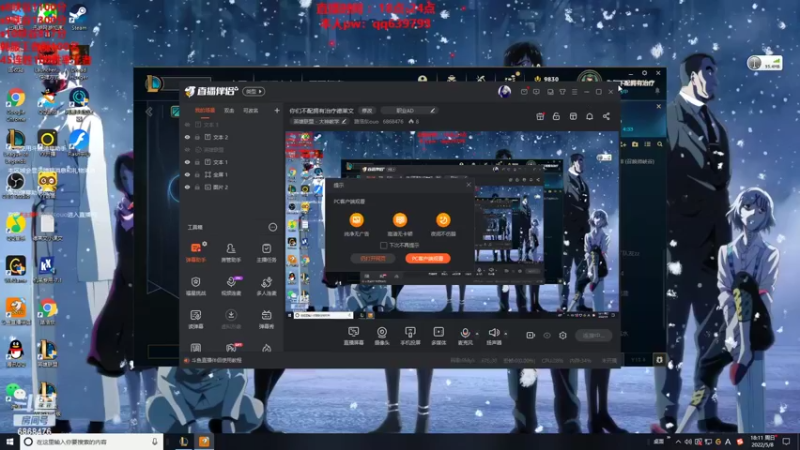Click the 直播中 streaming button

pyautogui.click(x=594, y=335)
